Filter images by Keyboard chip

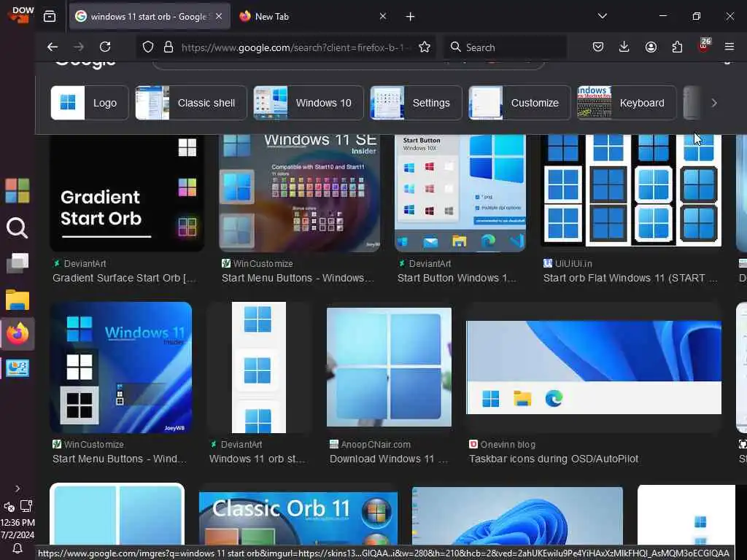627,103
